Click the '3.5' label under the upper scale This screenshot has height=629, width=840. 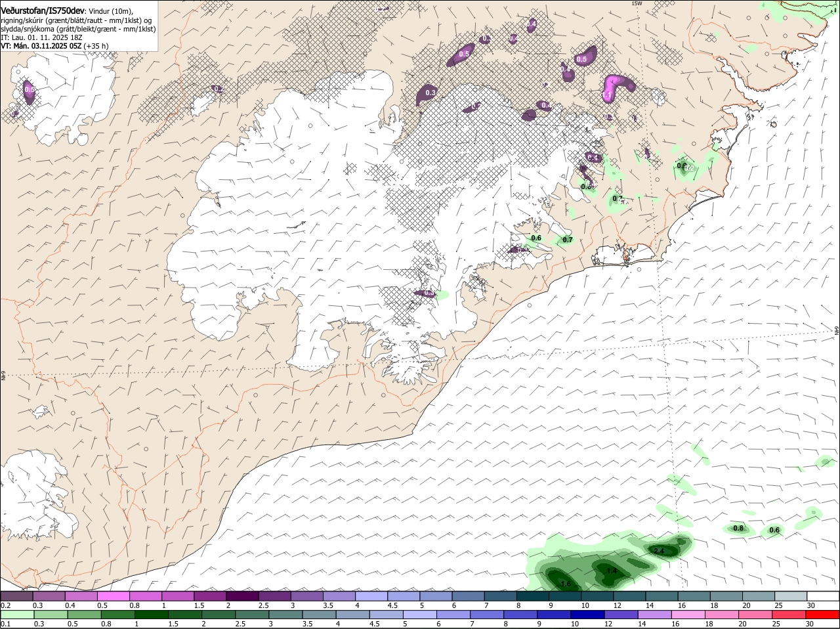pos(328,605)
